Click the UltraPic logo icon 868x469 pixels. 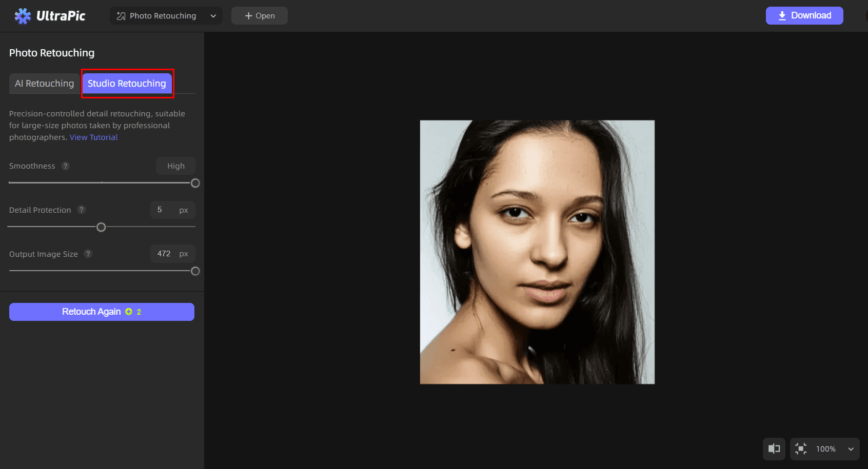click(23, 16)
